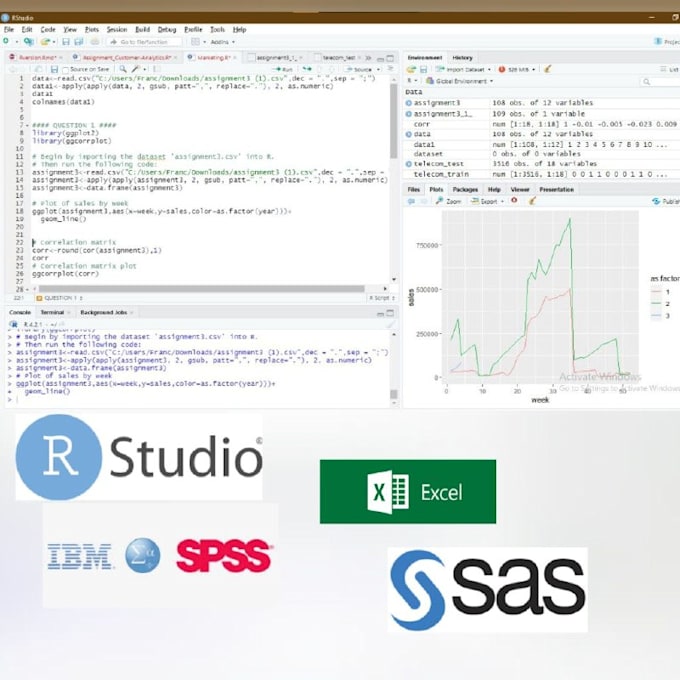Click the console vertical scrollbar thumb

point(394,394)
